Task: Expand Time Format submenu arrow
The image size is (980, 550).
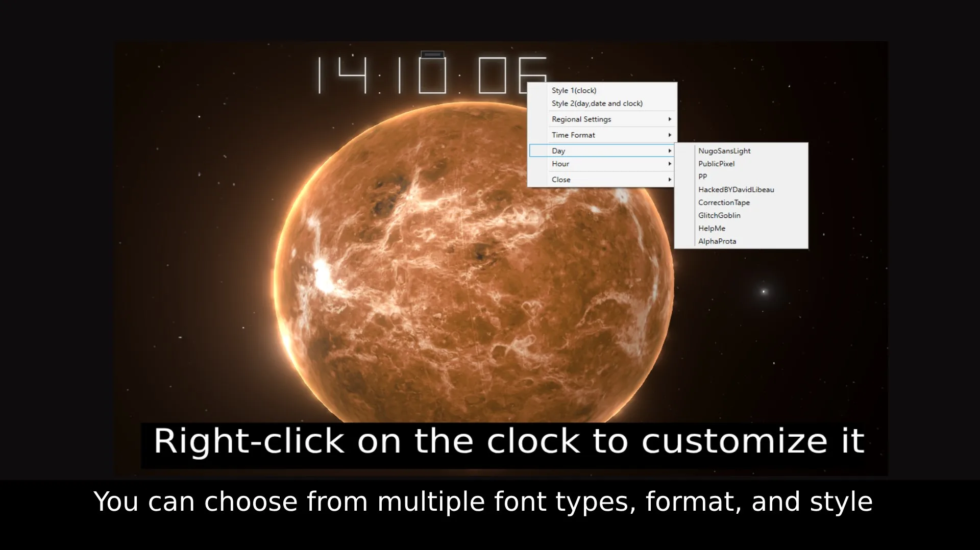Action: (x=670, y=135)
